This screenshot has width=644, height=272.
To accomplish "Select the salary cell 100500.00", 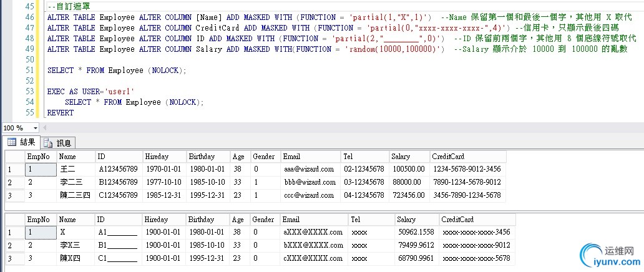I will [409, 169].
